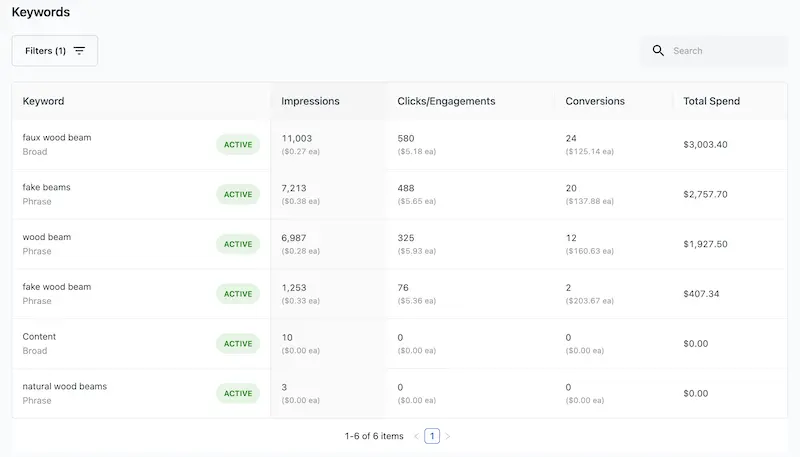
Task: Sort by the Keyword column header
Action: click(x=44, y=101)
